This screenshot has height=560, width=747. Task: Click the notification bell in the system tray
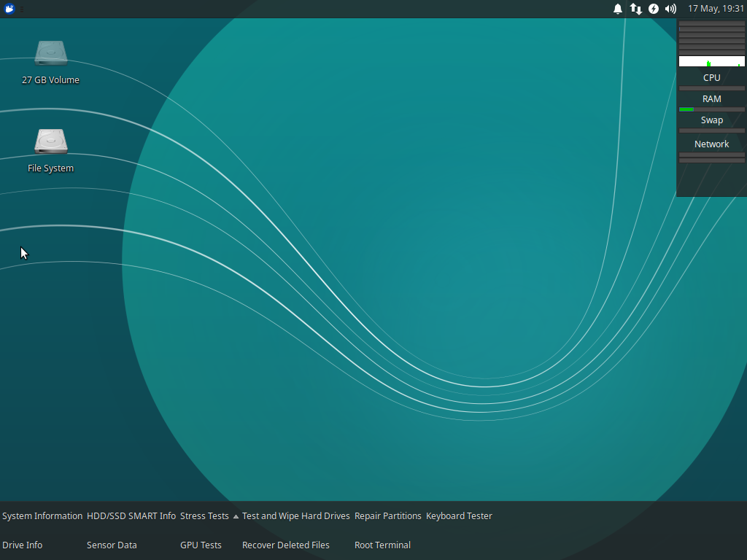pyautogui.click(x=617, y=9)
